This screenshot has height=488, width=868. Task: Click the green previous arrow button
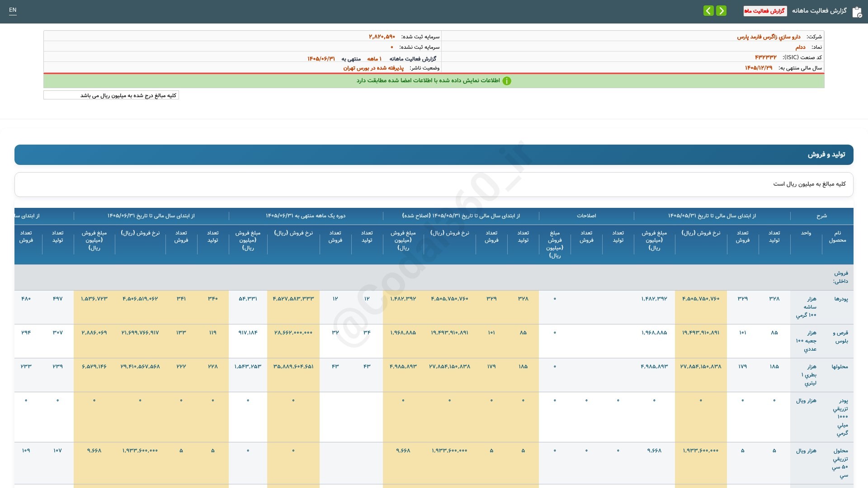708,10
